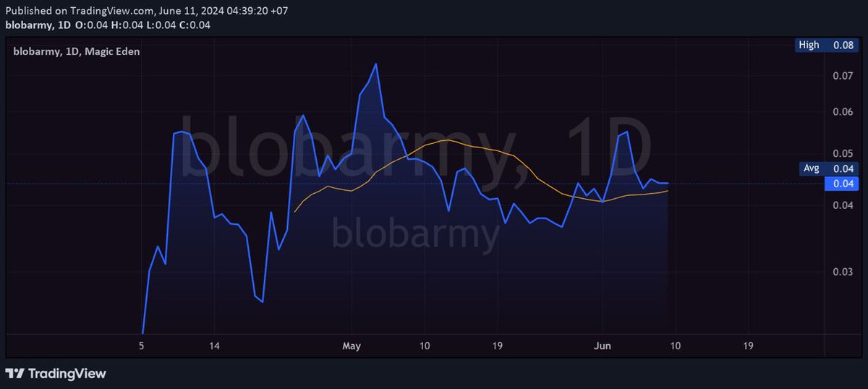The width and height of the screenshot is (868, 389).
Task: Click the blue current price 0.04 tag
Action: [x=842, y=184]
